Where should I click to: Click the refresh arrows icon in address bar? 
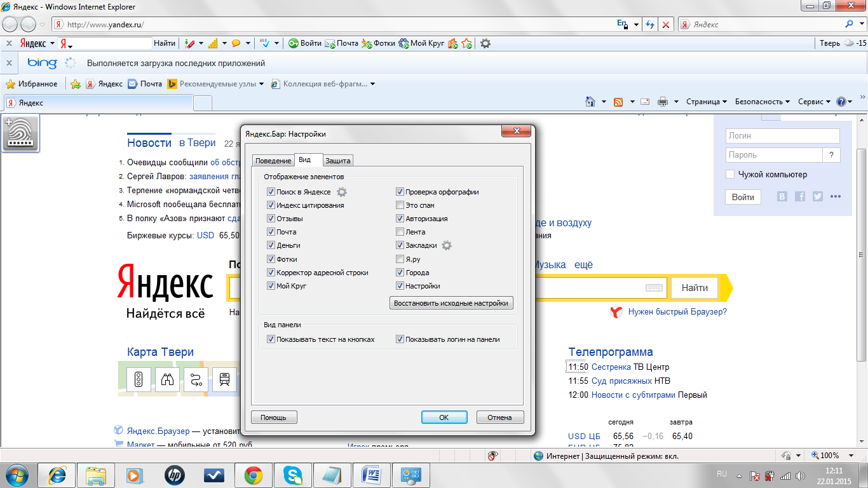649,25
